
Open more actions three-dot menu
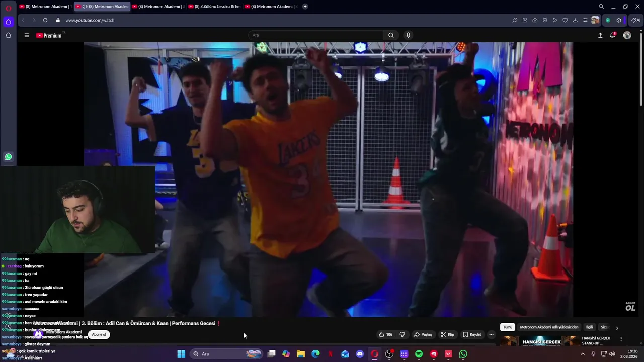492,334
